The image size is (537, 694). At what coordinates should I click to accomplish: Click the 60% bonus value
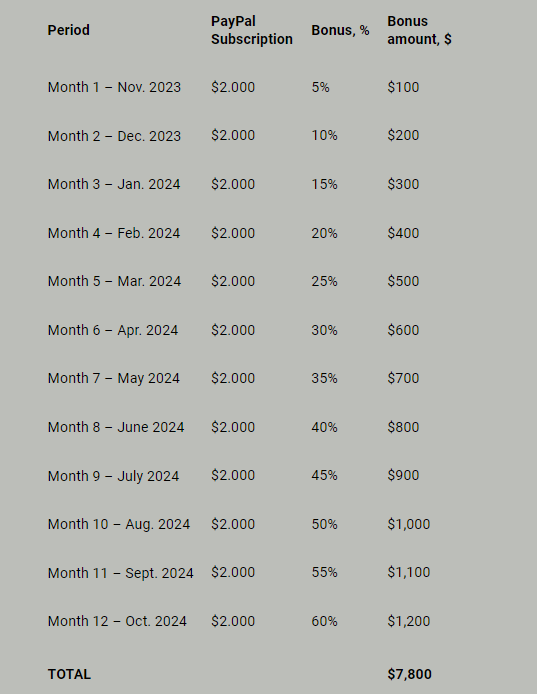(x=324, y=621)
